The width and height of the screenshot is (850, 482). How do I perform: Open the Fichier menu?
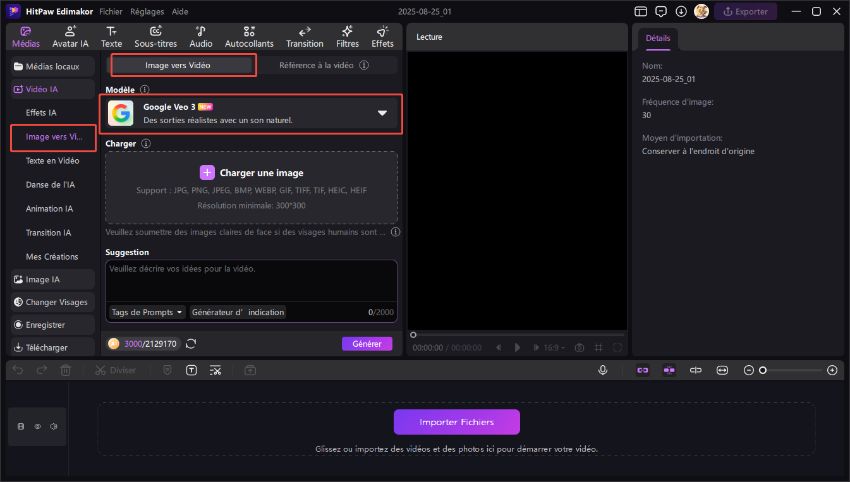[111, 11]
